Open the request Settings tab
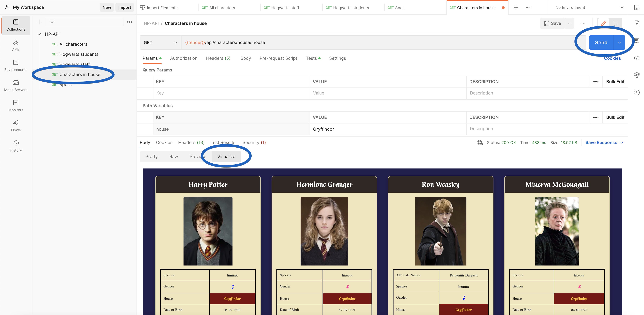The image size is (644, 315). 337,58
